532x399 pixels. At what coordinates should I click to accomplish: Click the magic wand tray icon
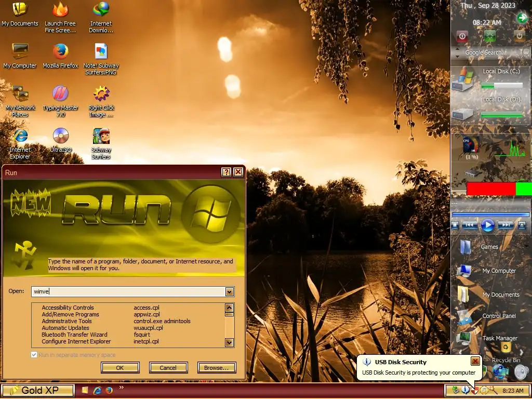pos(493,391)
